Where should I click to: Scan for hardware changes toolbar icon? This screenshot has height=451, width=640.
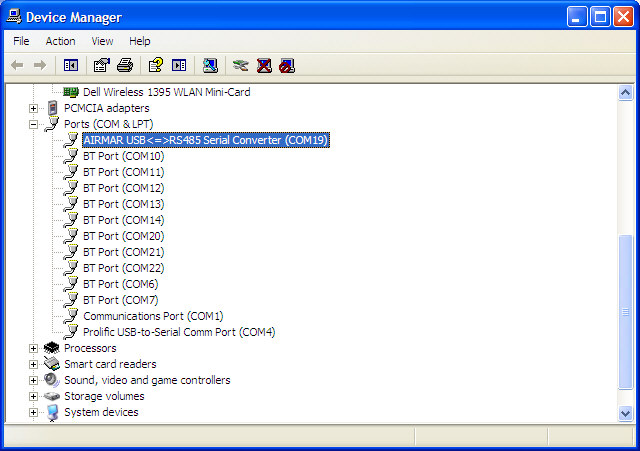210,65
